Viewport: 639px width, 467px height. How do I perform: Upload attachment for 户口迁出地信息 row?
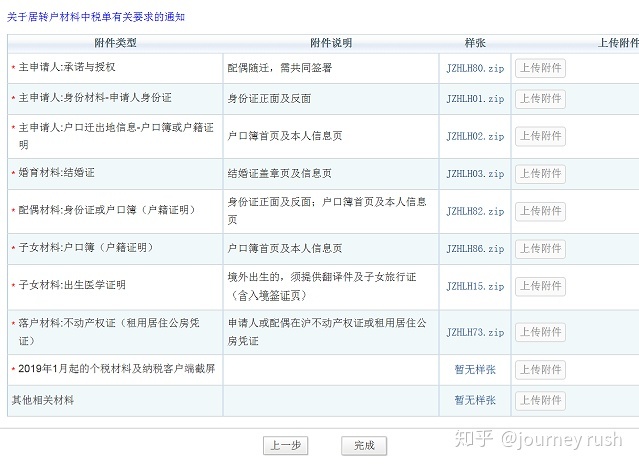pyautogui.click(x=540, y=136)
